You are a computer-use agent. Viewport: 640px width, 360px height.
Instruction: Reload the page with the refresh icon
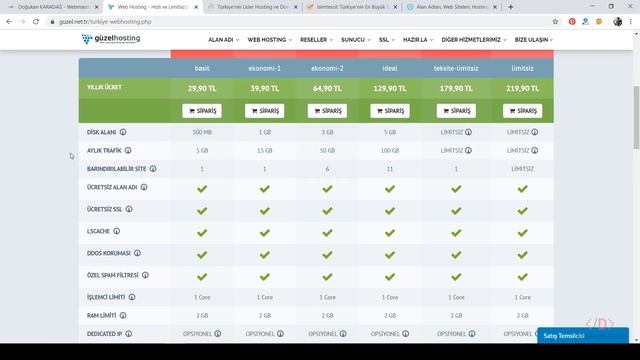coord(36,22)
